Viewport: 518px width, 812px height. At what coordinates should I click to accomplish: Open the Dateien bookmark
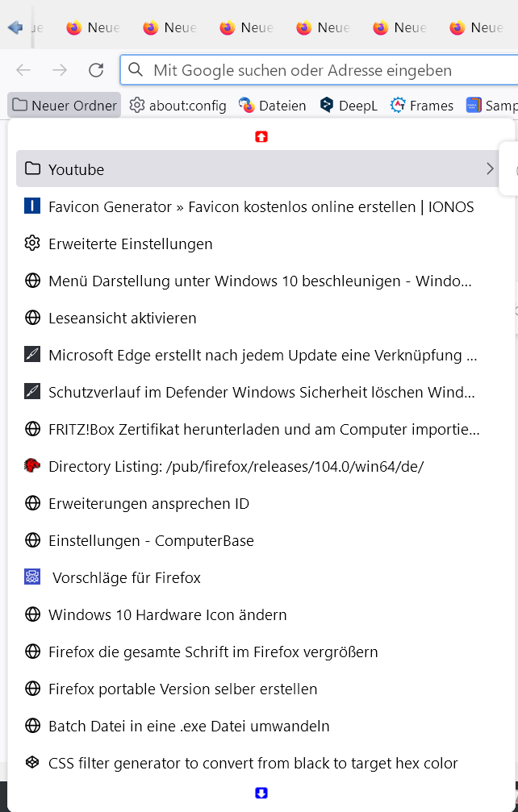click(273, 106)
